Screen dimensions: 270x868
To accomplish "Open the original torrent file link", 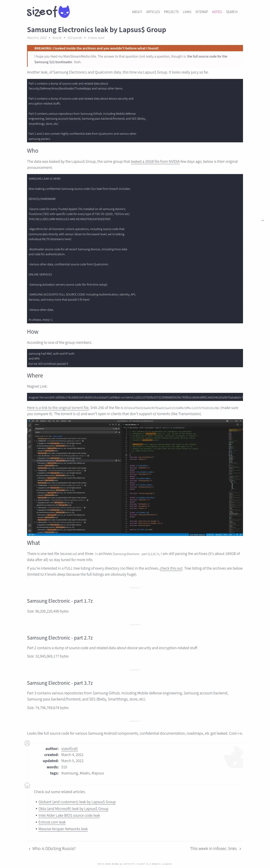I will click(x=58, y=408).
